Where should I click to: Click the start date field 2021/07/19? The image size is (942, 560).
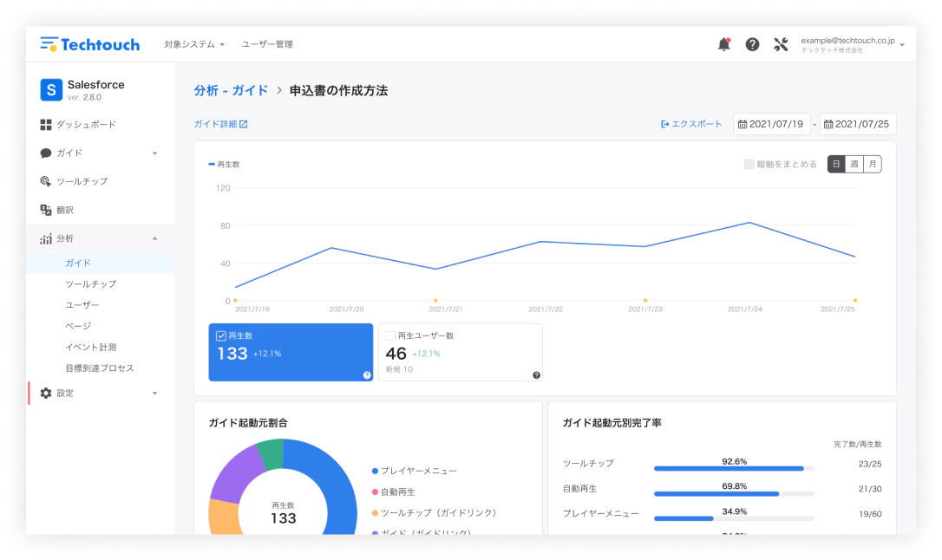(772, 124)
